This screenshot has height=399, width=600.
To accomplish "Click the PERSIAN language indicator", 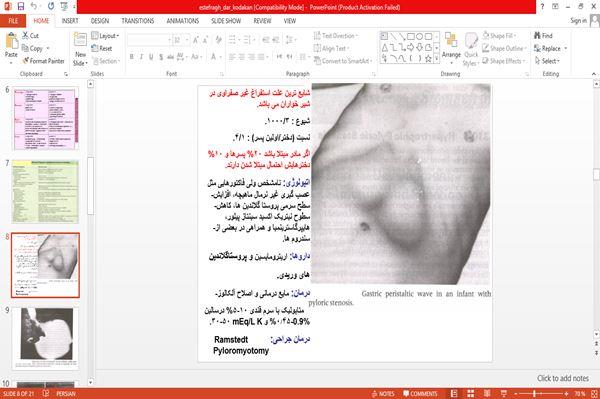I will pos(66,394).
